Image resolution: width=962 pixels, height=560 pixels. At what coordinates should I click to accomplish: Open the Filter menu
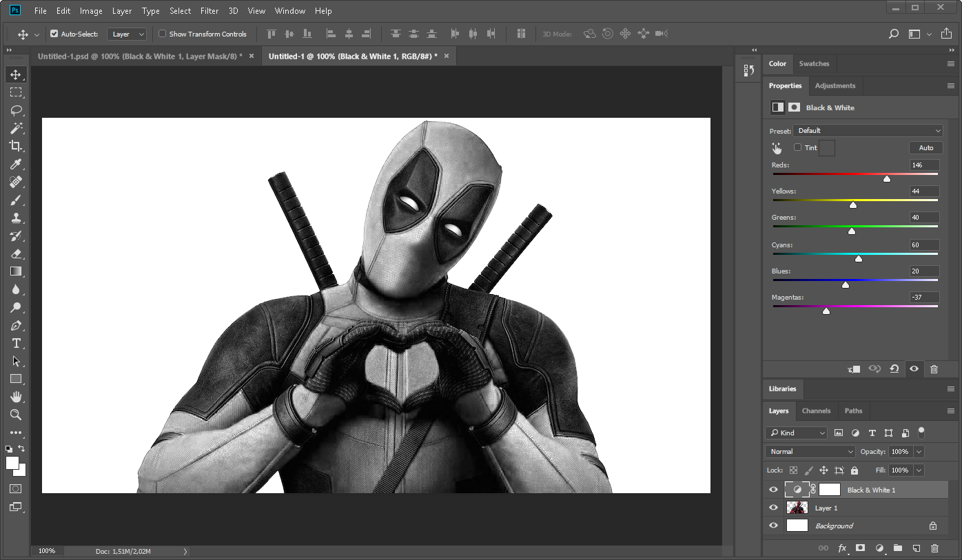[209, 11]
